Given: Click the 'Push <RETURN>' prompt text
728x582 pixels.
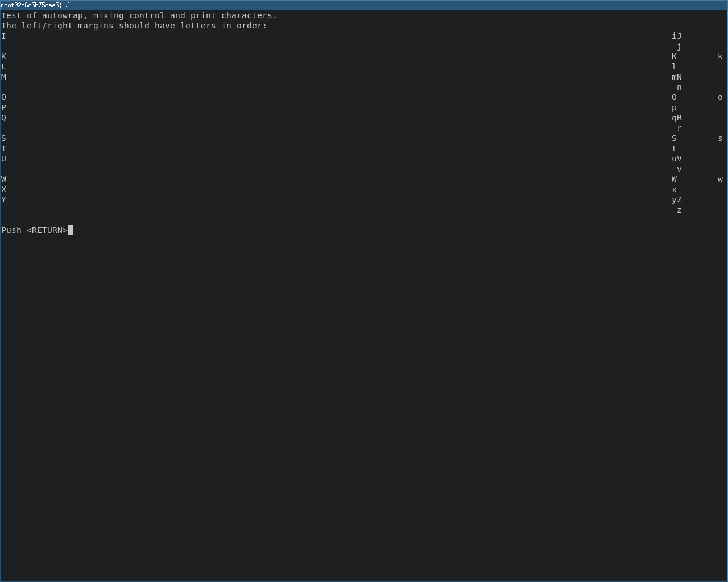Looking at the screenshot, I should pos(34,230).
